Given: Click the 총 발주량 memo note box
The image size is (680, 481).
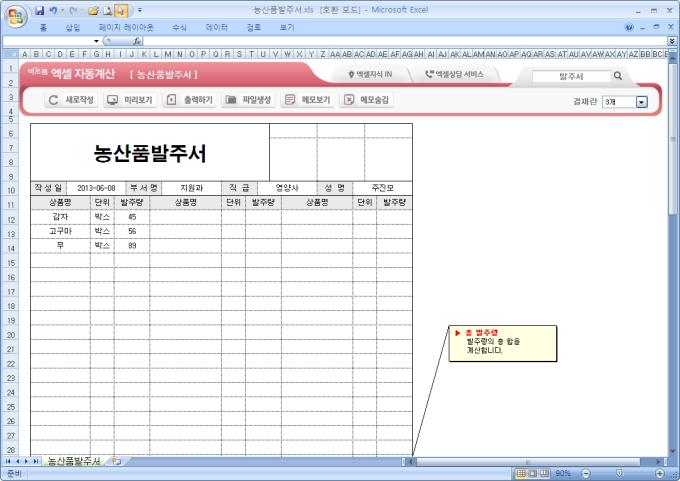Looking at the screenshot, I should [503, 343].
